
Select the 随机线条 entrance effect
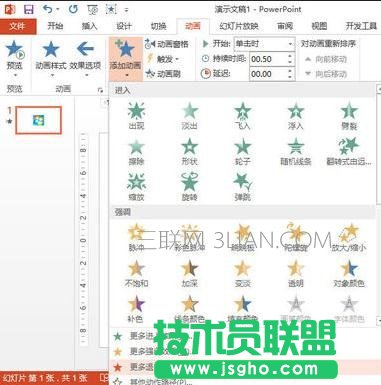coord(296,151)
